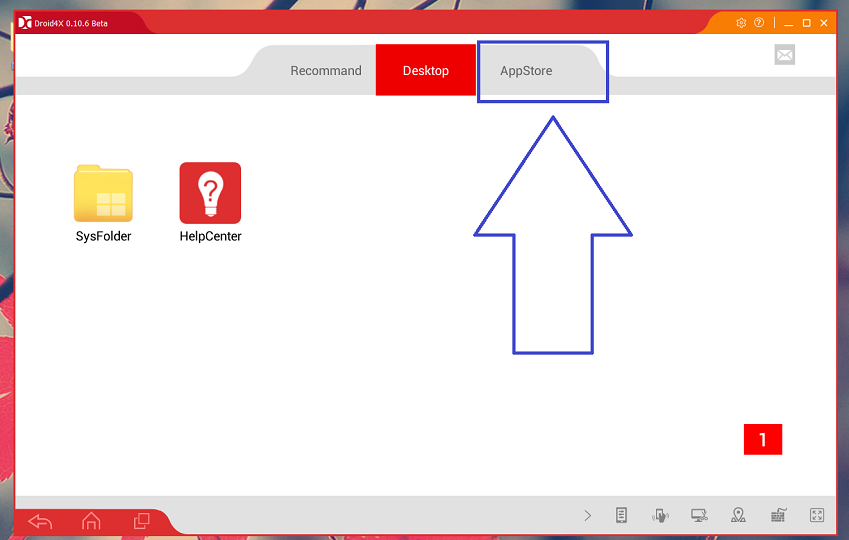Maximize the Droid4X window

click(806, 23)
